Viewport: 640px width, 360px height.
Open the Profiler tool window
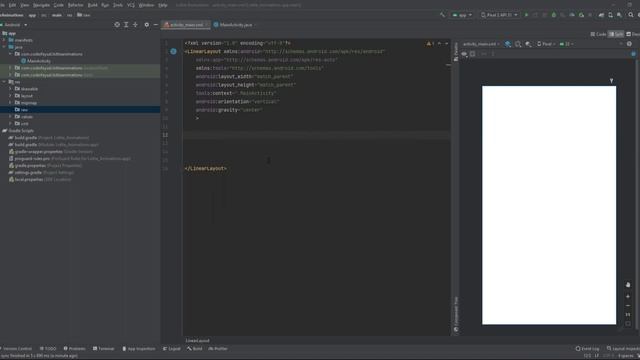coord(218,349)
